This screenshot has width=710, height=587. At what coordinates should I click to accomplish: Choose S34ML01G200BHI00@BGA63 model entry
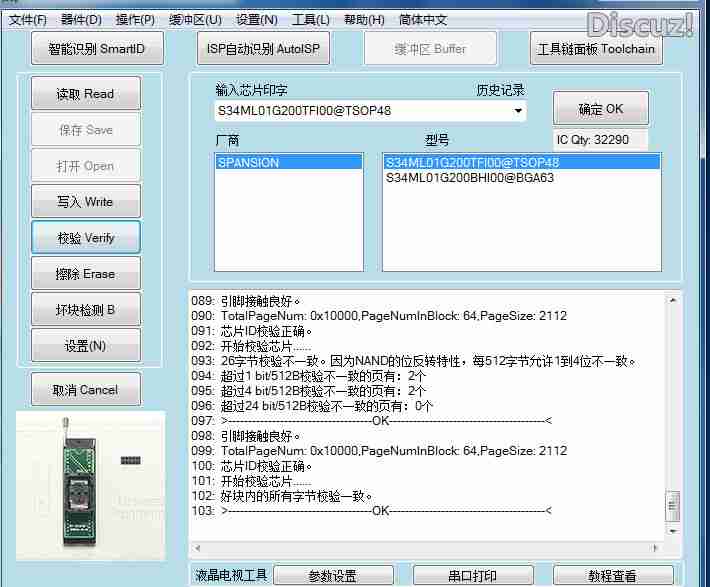click(x=470, y=178)
